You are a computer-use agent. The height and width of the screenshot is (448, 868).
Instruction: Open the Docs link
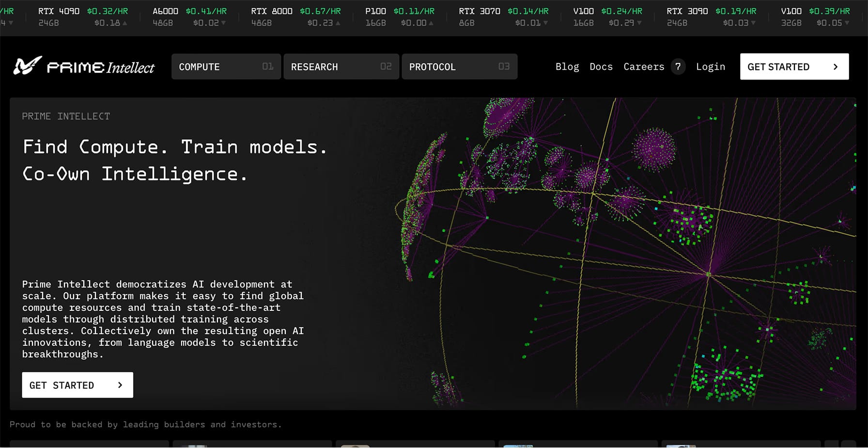click(601, 66)
